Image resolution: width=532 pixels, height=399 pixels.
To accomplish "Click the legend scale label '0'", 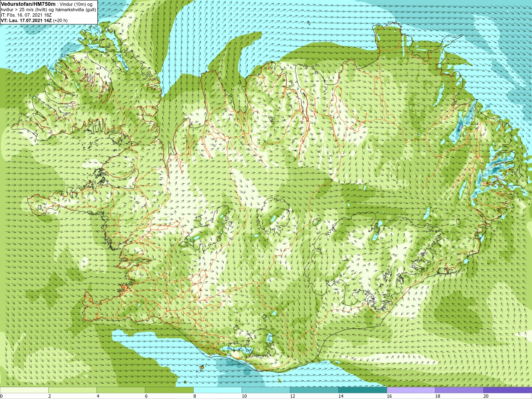I will [x=2, y=396].
